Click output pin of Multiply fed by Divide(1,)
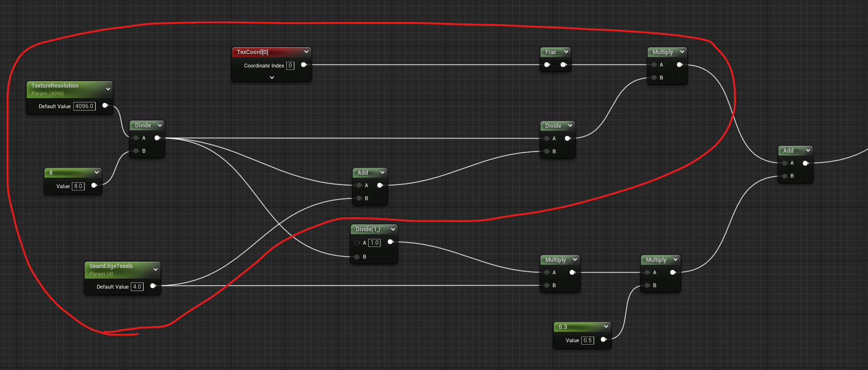The image size is (868, 370). (x=572, y=272)
